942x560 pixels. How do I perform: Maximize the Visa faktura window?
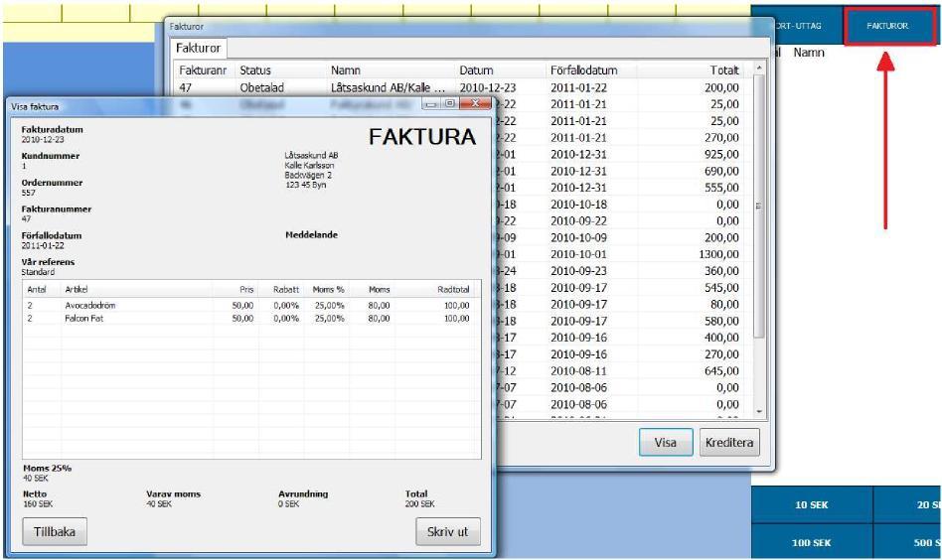449,104
